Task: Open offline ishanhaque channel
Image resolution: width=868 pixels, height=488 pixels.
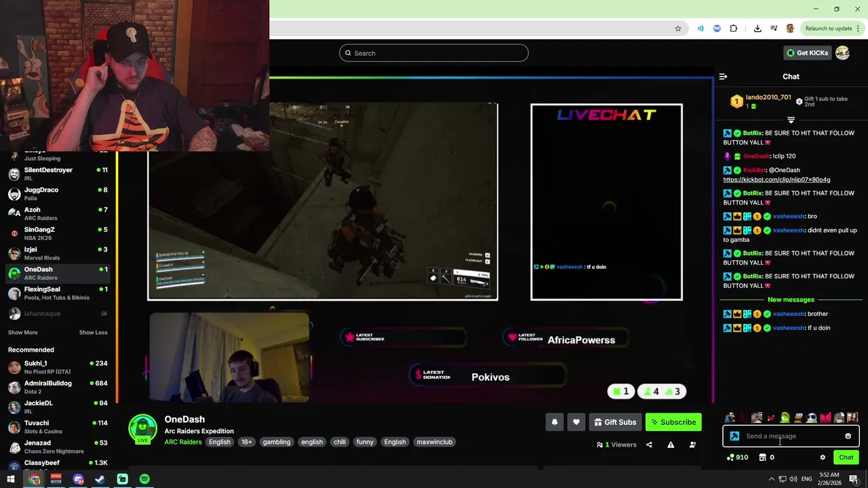Action: 58,314
